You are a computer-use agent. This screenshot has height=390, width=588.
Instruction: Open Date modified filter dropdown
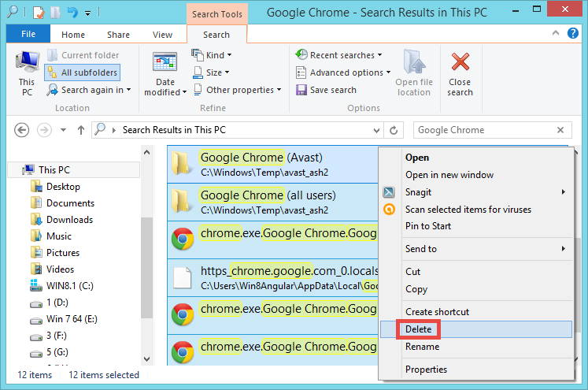tap(165, 74)
